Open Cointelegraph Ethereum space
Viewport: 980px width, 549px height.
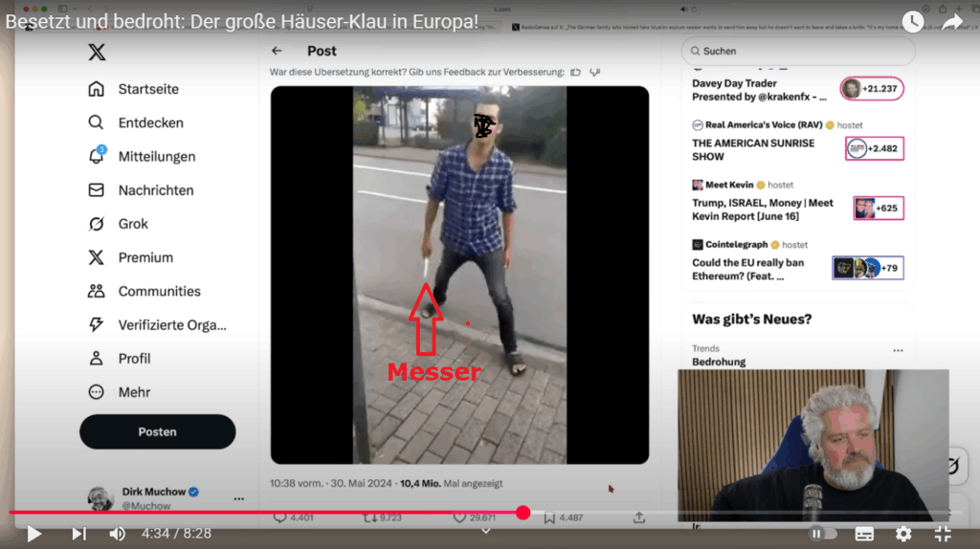(748, 269)
